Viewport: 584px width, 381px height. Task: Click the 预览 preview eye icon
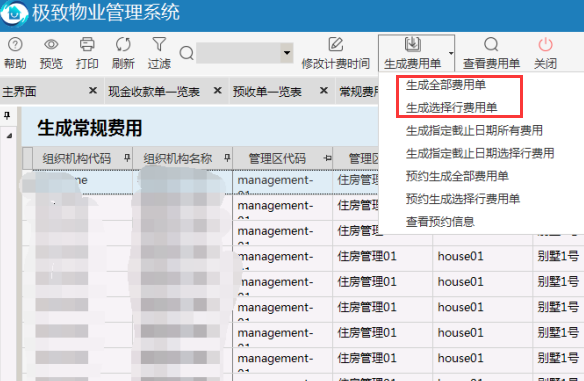click(x=51, y=45)
